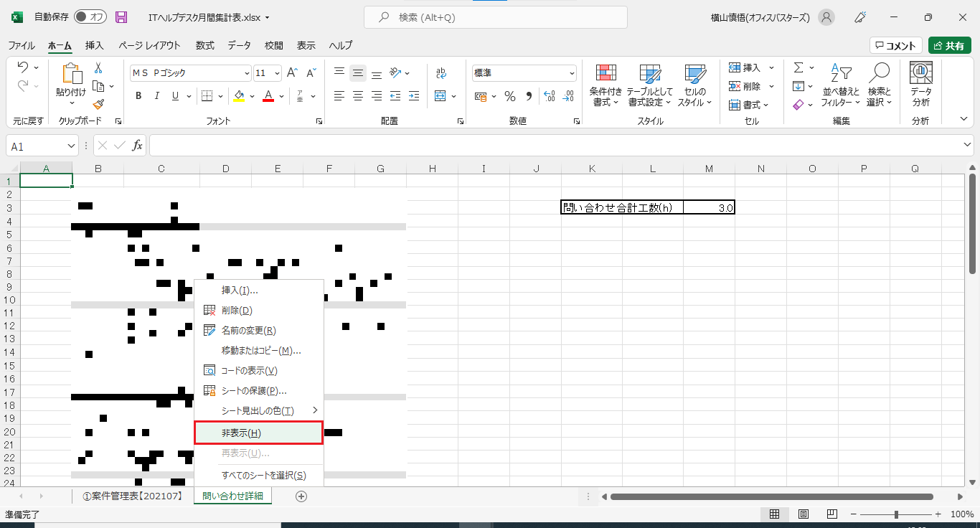Open the font name dropdown
This screenshot has width=980, height=528.
(248, 73)
